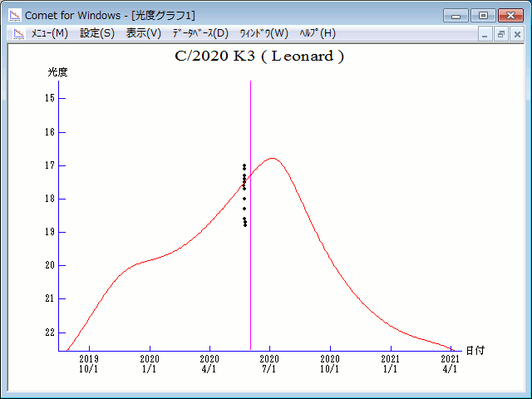This screenshot has width=532, height=399.
Task: Click the document icon in menu bar
Action: pos(19,33)
